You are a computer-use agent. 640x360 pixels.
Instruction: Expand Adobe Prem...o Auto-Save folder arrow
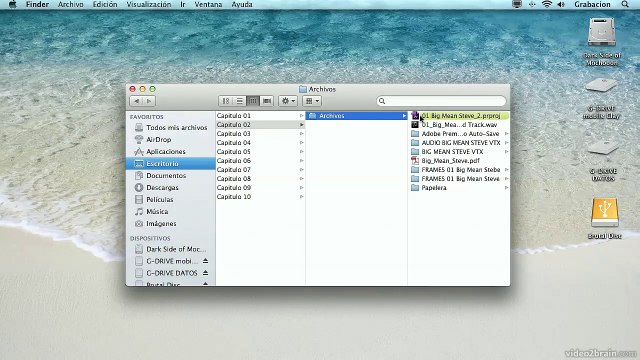click(506, 133)
